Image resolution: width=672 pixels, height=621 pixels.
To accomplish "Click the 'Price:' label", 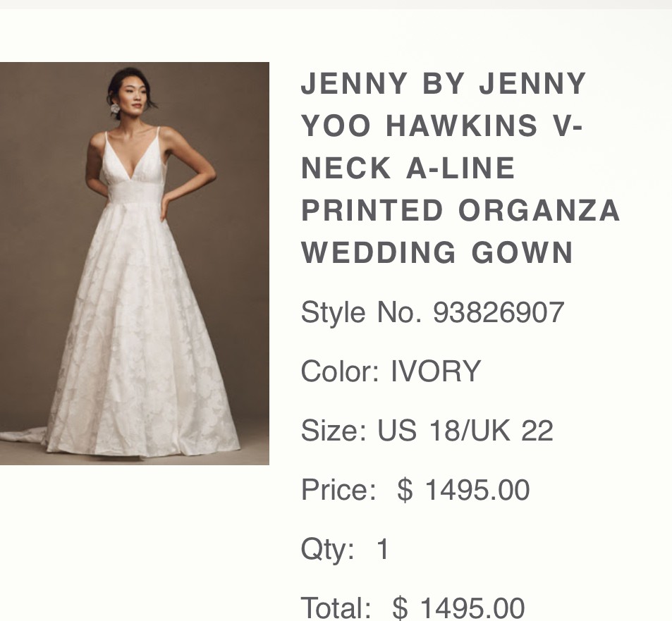I will (338, 489).
